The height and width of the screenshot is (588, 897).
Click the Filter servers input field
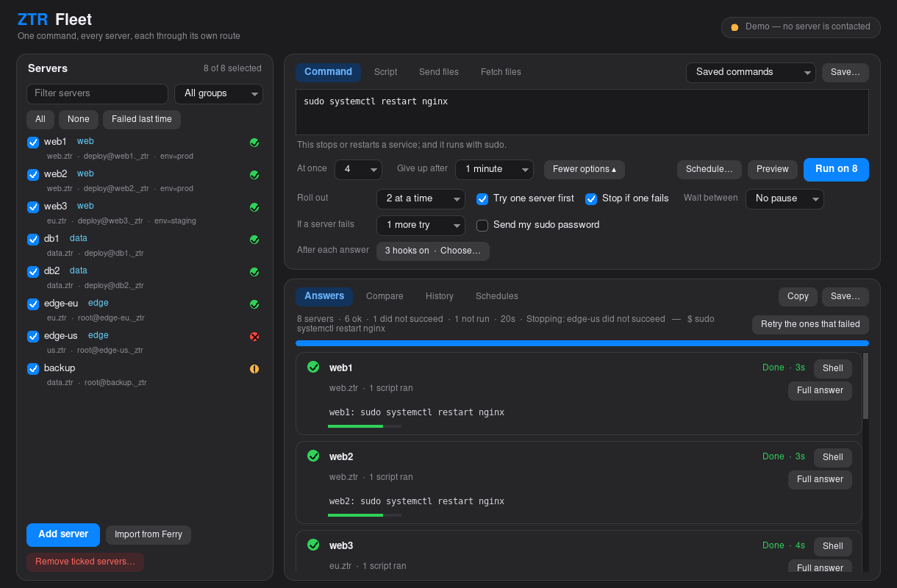pyautogui.click(x=97, y=94)
